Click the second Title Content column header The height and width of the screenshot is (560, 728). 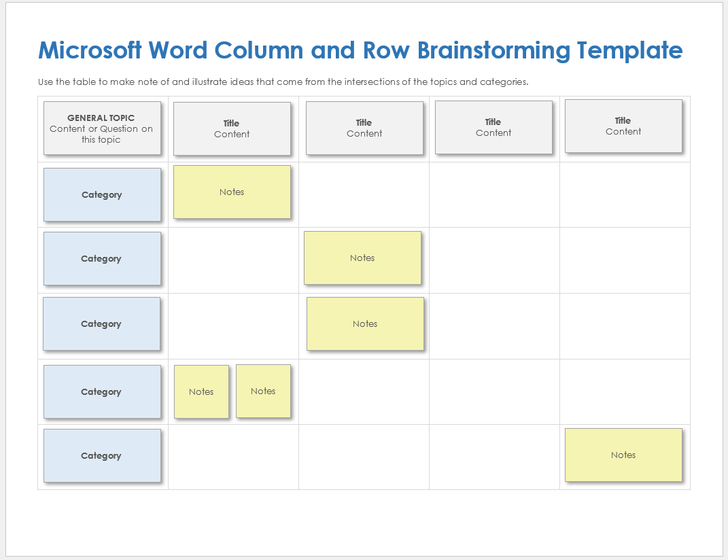(x=364, y=128)
